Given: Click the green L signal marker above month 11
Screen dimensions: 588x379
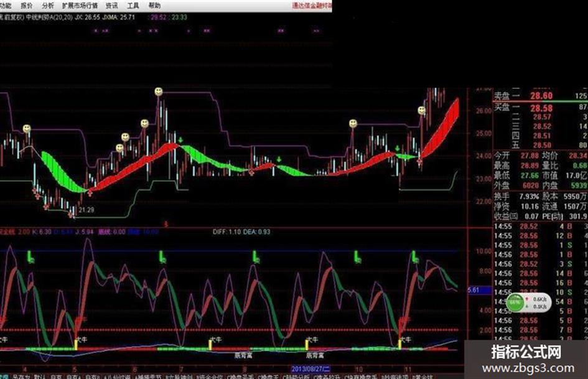Looking at the screenshot, I should [x=416, y=256].
